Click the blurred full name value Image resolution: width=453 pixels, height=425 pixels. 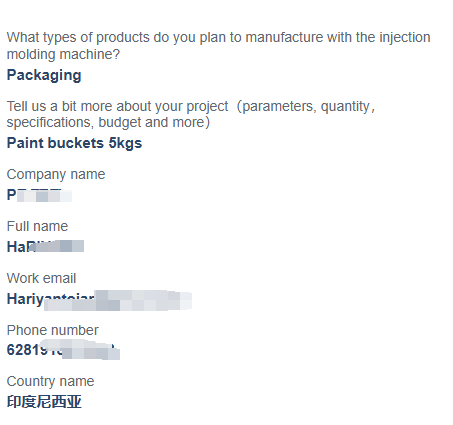[x=45, y=247]
